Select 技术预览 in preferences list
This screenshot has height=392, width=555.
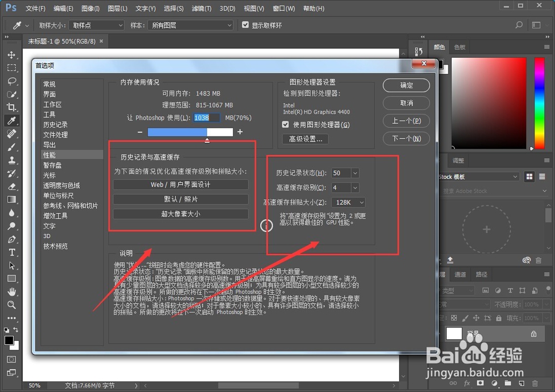55,246
